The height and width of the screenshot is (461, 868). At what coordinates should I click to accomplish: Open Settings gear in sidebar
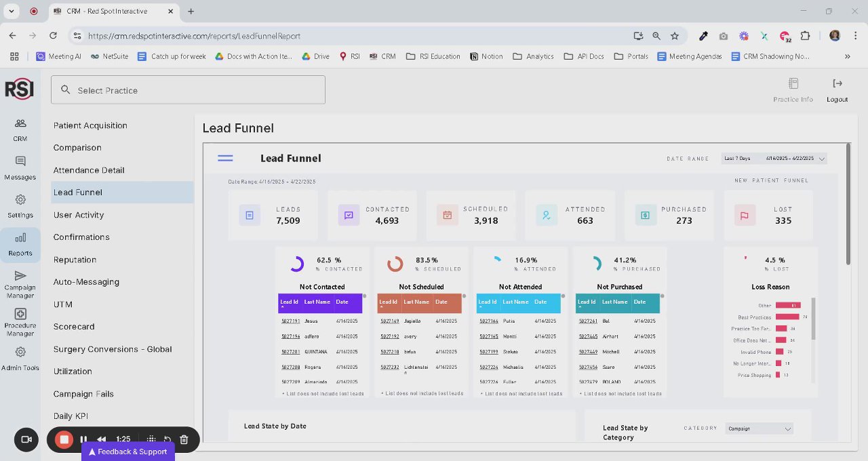coord(20,206)
